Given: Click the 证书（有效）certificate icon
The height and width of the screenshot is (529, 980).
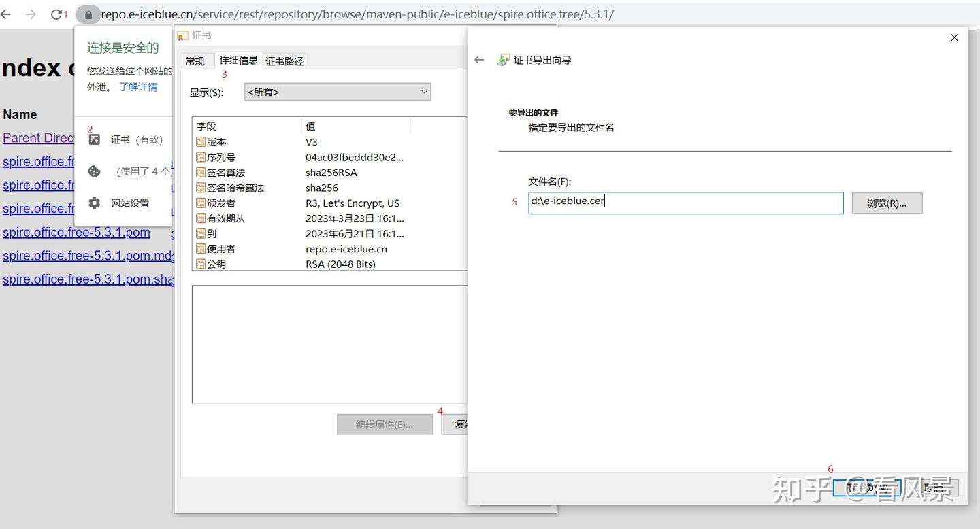Looking at the screenshot, I should point(94,139).
